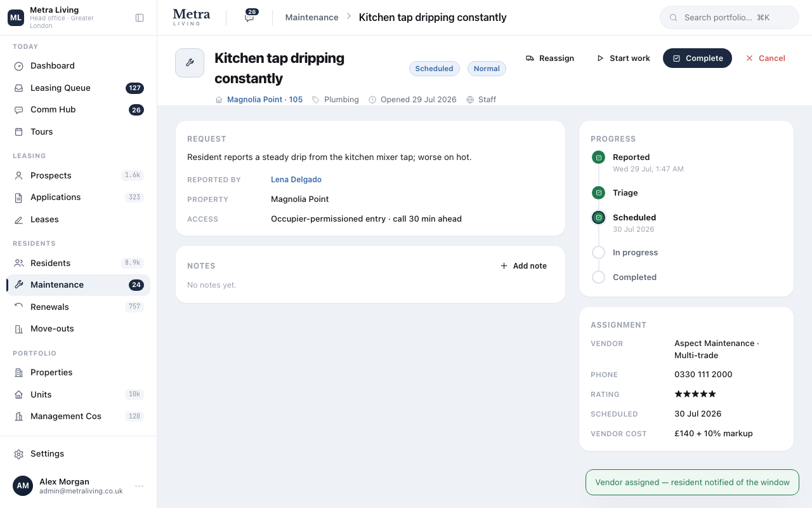Click the Maintenance 24 count badge
The width and height of the screenshot is (812, 508).
(x=136, y=285)
